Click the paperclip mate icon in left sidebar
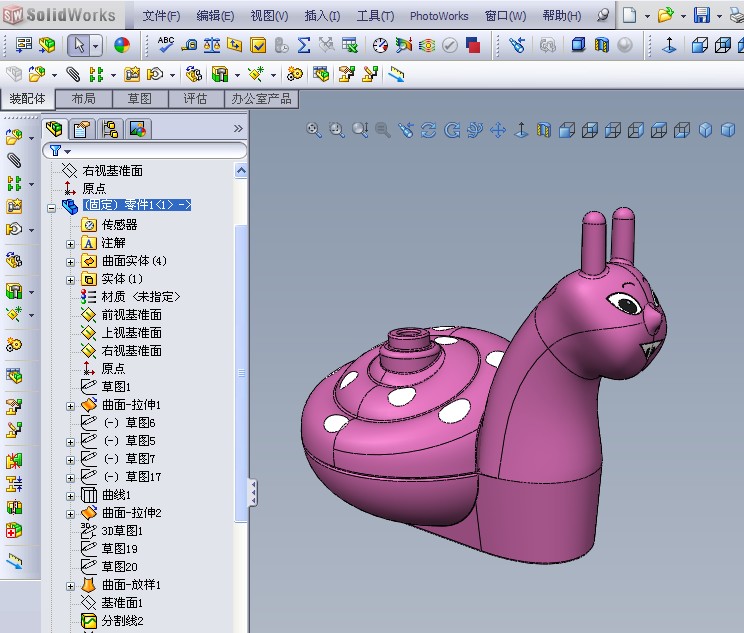Image resolution: width=744 pixels, height=633 pixels. click(14, 160)
